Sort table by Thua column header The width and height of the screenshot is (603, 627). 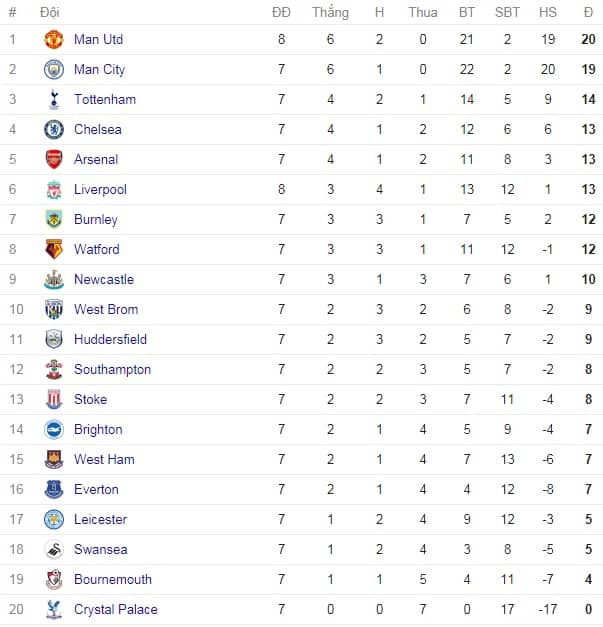[x=423, y=12]
